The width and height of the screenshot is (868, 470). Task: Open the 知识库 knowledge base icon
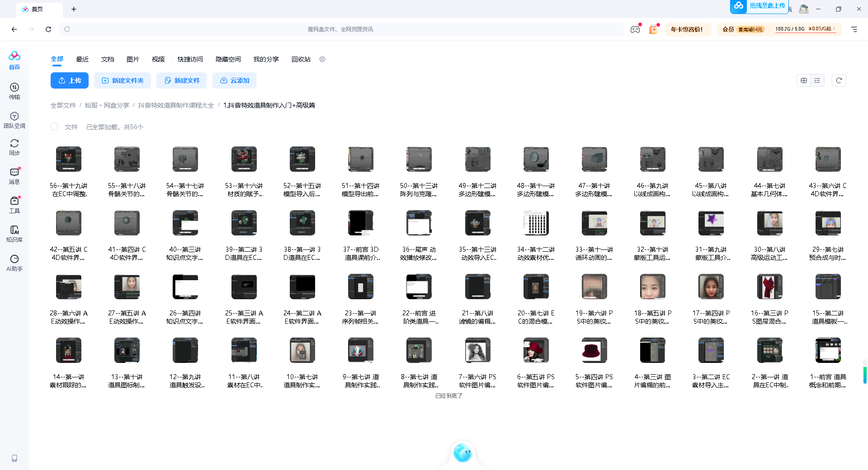coord(14,234)
